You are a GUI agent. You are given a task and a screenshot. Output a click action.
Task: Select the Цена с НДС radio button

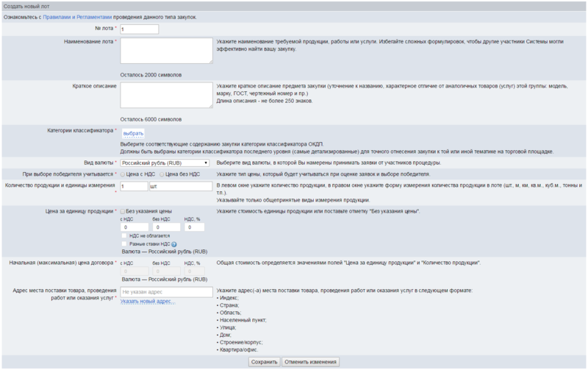pyautogui.click(x=123, y=174)
